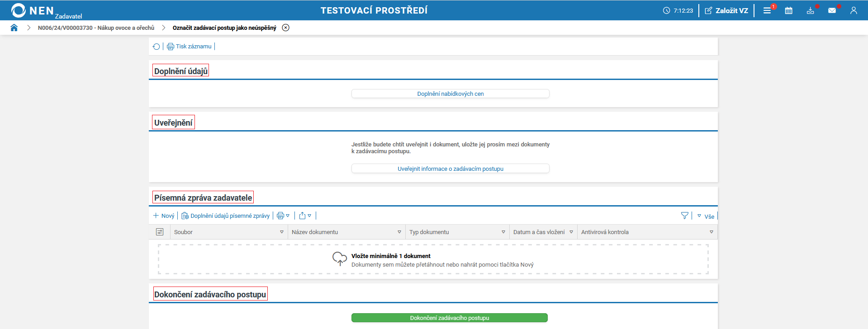The height and width of the screenshot is (329, 868).
Task: Expand the Antivirová kontrola column filter arrow
Action: 711,232
